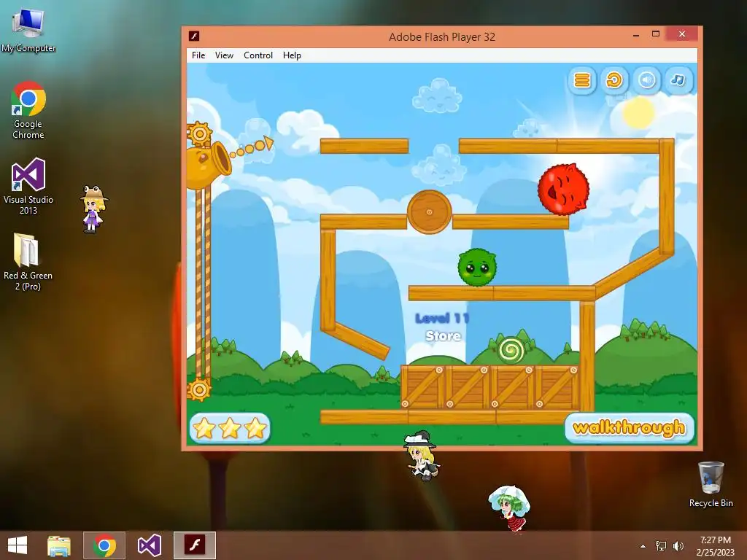The width and height of the screenshot is (747, 560).
Task: Open the Control menu
Action: (258, 55)
